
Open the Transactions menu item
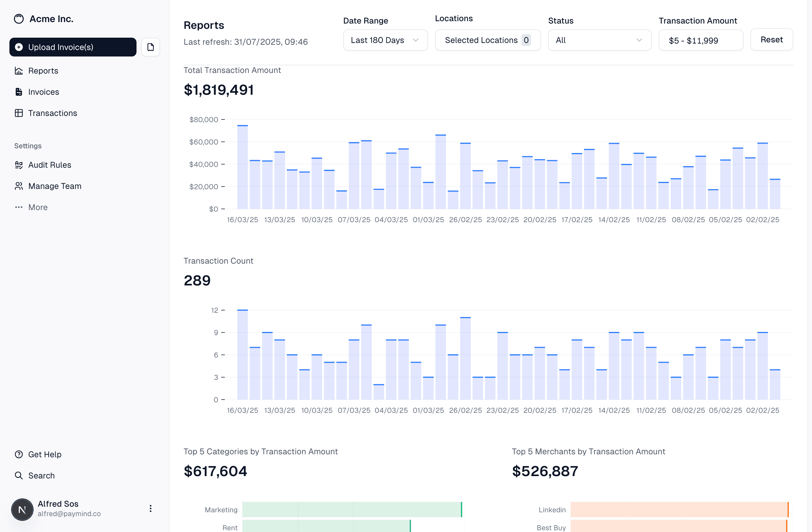pyautogui.click(x=53, y=113)
